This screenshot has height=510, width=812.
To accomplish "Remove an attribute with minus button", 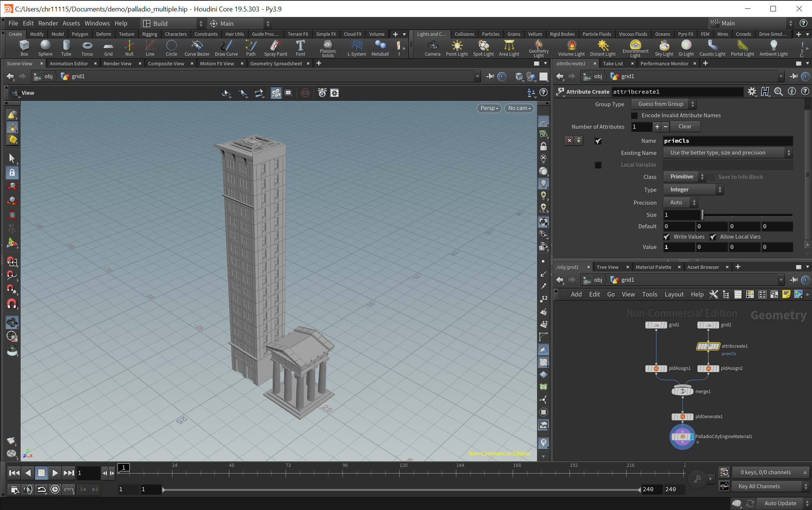I will click(666, 126).
